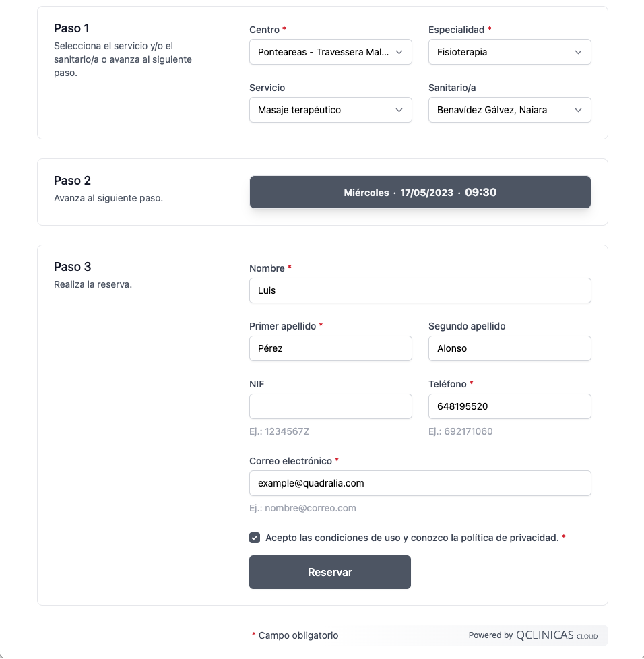Click the Nombre input field
This screenshot has width=644, height=659.
[420, 290]
